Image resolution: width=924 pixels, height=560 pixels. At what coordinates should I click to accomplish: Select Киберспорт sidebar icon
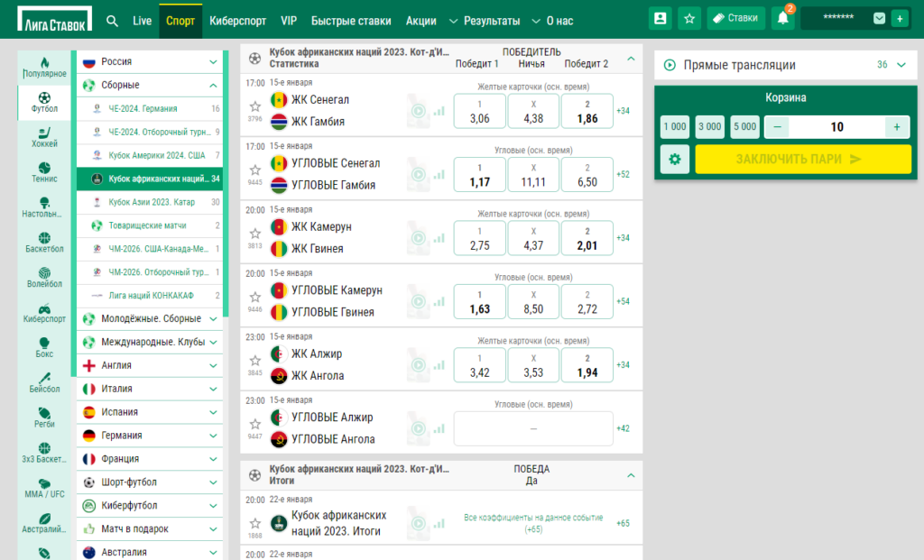point(44,312)
